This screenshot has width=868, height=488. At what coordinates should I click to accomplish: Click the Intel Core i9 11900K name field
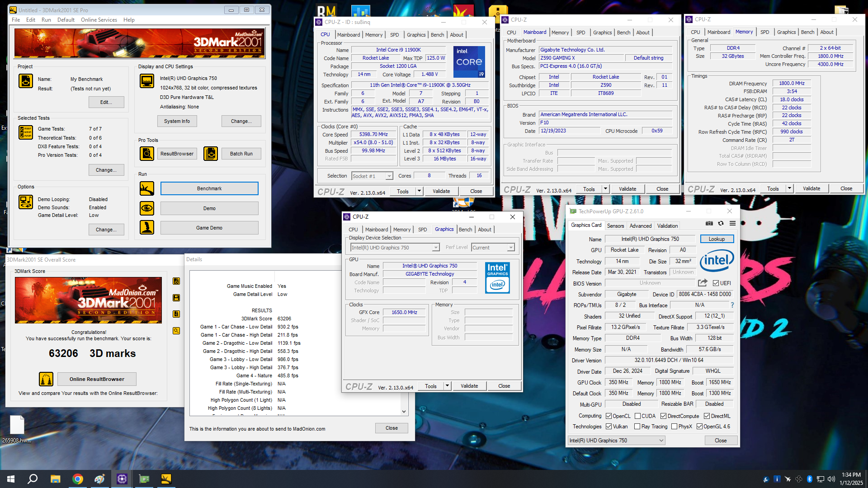398,50
